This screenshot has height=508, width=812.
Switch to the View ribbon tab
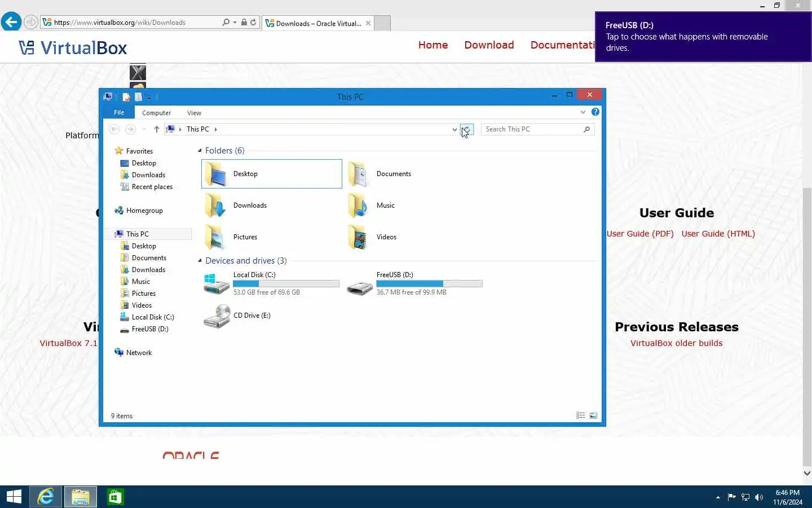tap(194, 113)
